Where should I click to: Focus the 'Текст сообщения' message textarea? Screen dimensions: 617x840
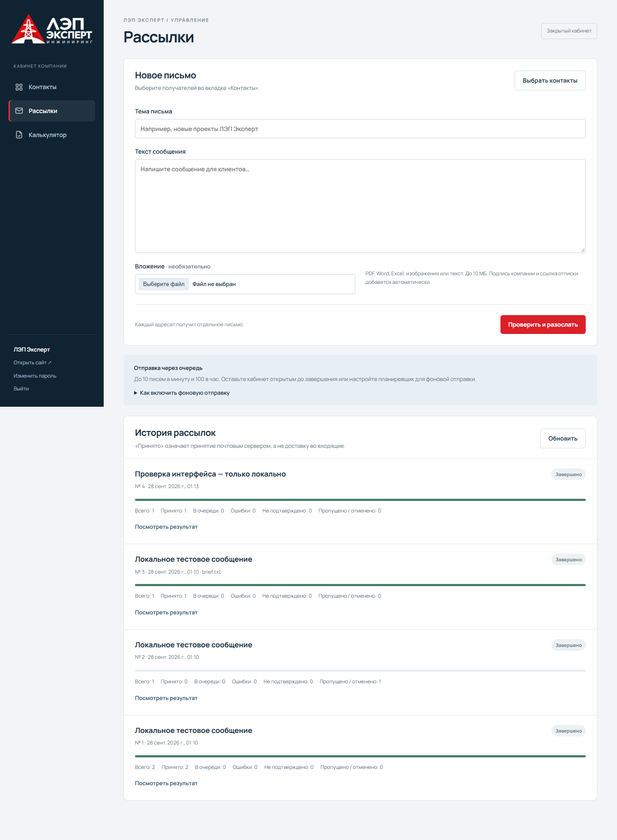pyautogui.click(x=360, y=206)
